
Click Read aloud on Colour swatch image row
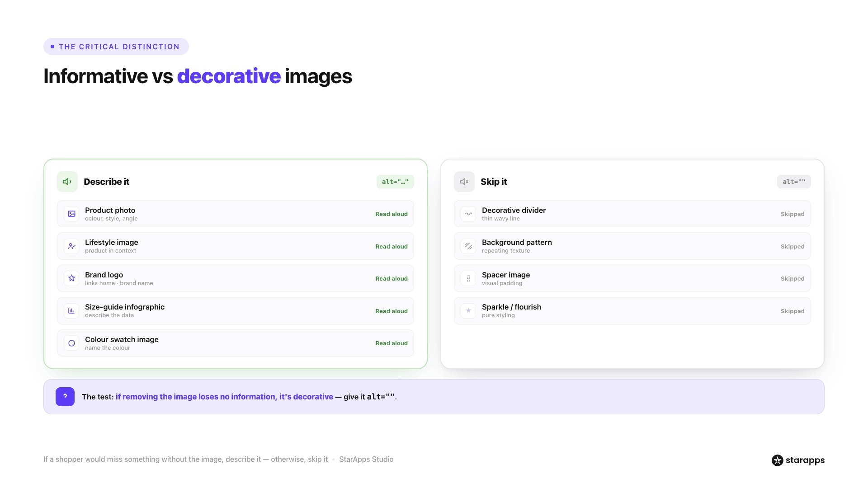click(392, 343)
